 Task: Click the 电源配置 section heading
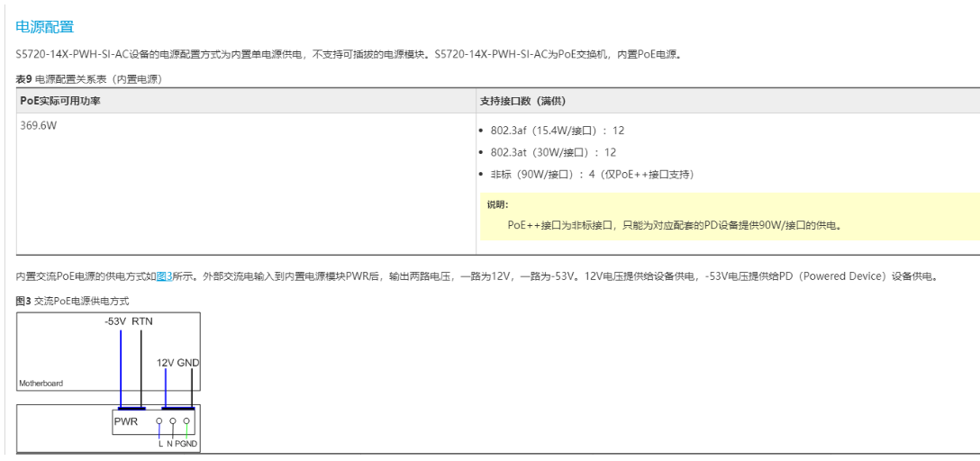[44, 27]
